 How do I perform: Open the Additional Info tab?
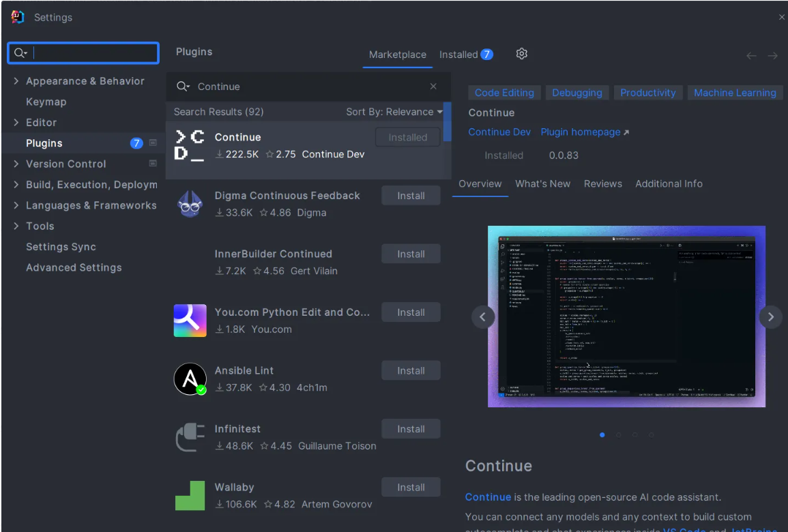[x=669, y=184]
